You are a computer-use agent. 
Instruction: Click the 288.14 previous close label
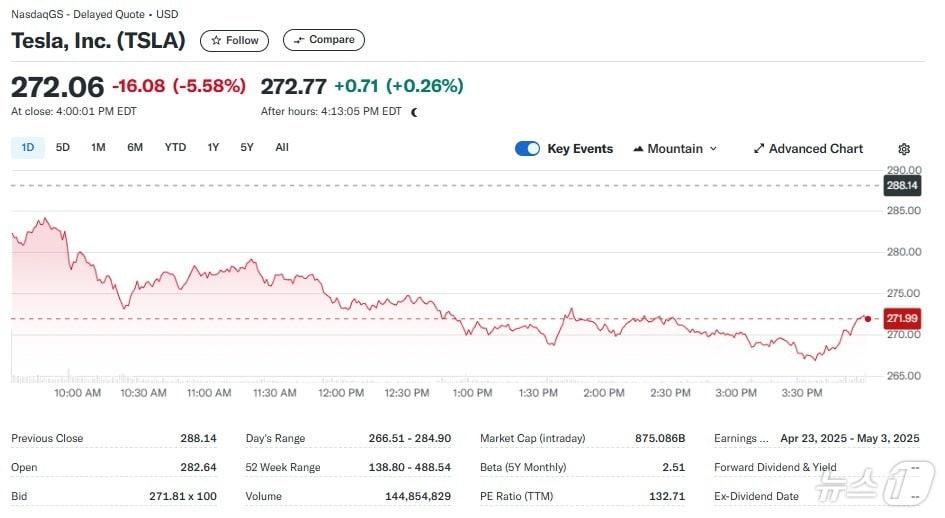click(x=902, y=185)
